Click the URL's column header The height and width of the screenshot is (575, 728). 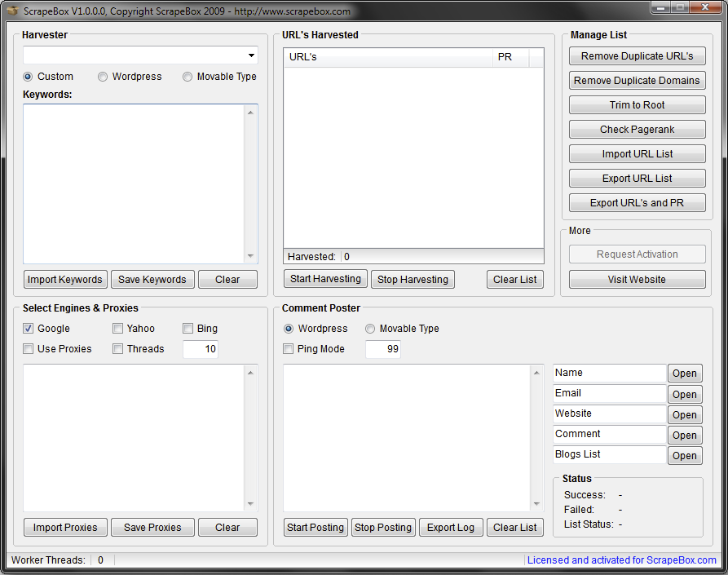(x=388, y=57)
